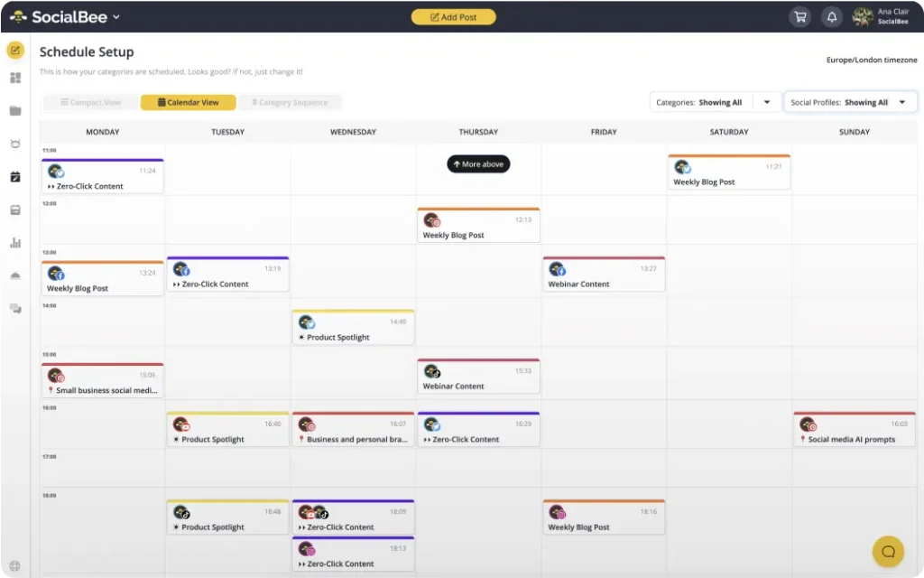Keep Calendar View selected
Image resolution: width=924 pixels, height=578 pixels.
click(188, 102)
